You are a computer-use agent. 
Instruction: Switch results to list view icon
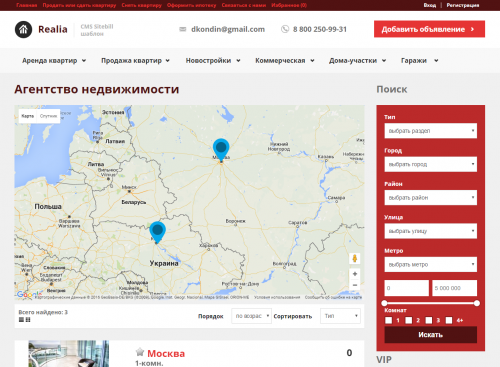21,320
